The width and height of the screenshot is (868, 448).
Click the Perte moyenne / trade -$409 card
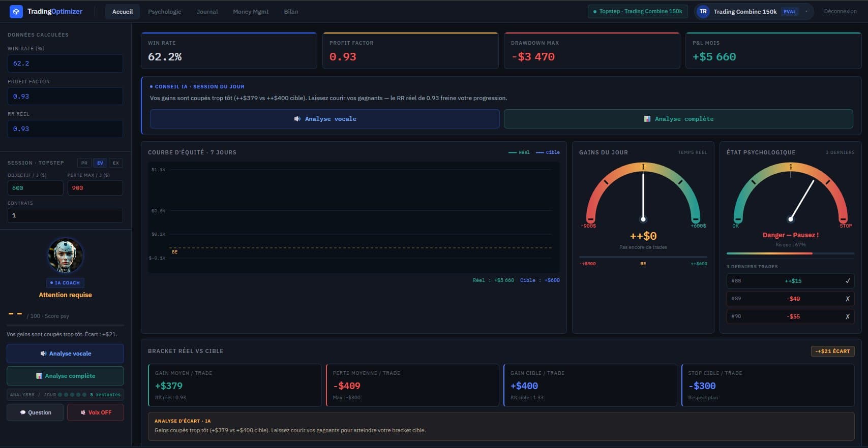pos(412,385)
